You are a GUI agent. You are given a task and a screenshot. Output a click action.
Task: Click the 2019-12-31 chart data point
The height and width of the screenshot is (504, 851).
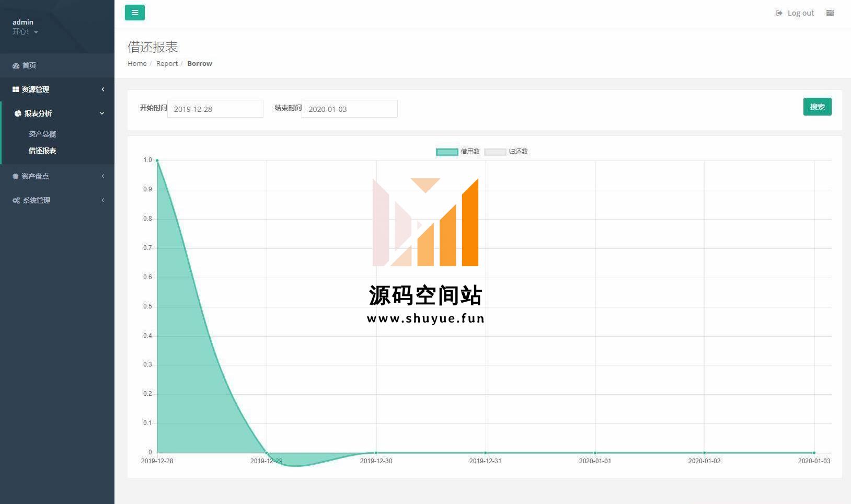pos(486,453)
